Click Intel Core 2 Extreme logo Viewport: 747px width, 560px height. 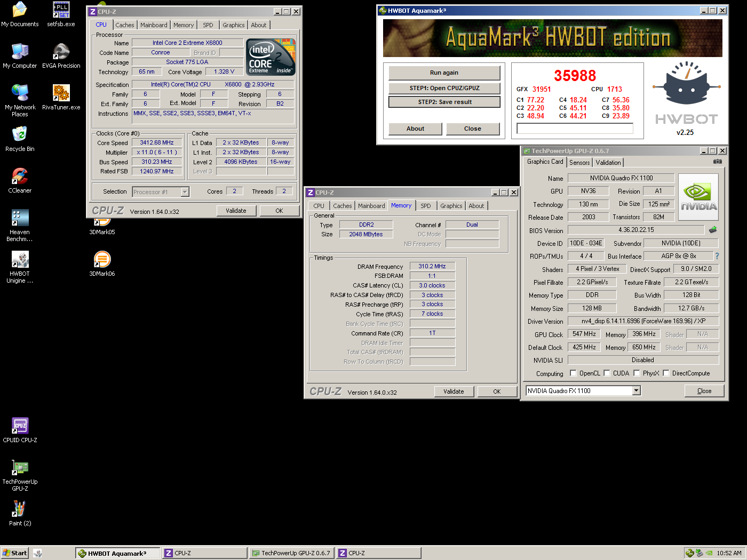[x=271, y=57]
